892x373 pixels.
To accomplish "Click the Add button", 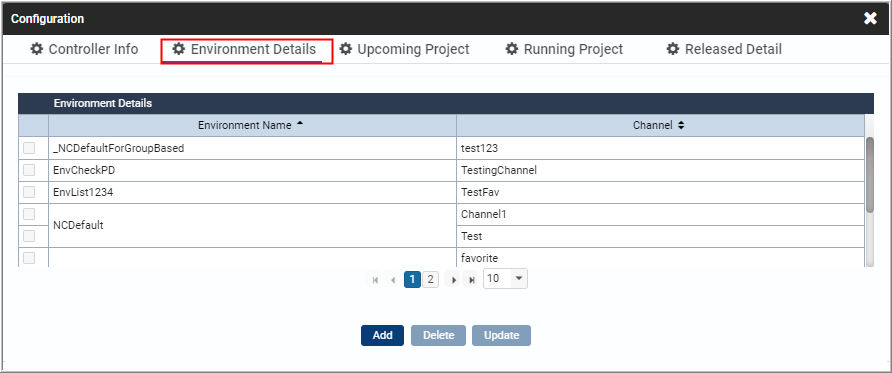I will pyautogui.click(x=382, y=335).
